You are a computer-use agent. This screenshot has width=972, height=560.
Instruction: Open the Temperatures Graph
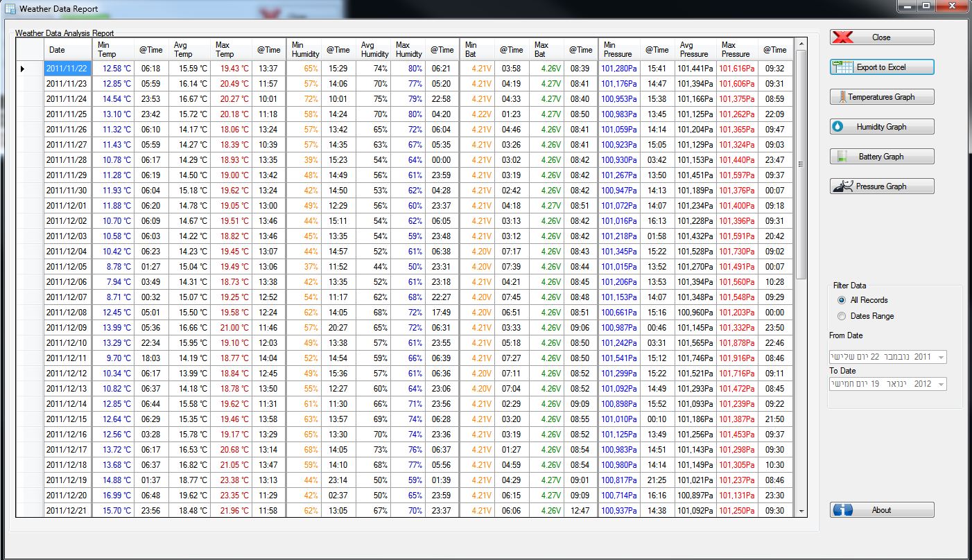point(881,96)
